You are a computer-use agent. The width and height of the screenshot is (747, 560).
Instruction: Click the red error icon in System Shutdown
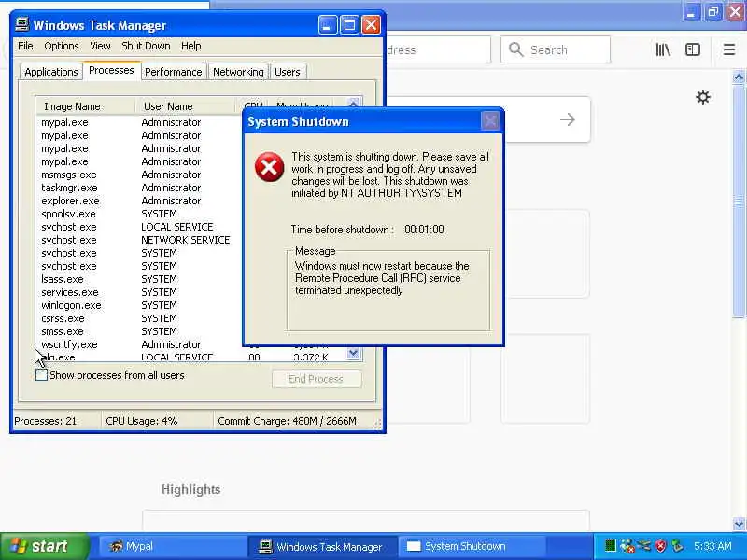coord(269,167)
